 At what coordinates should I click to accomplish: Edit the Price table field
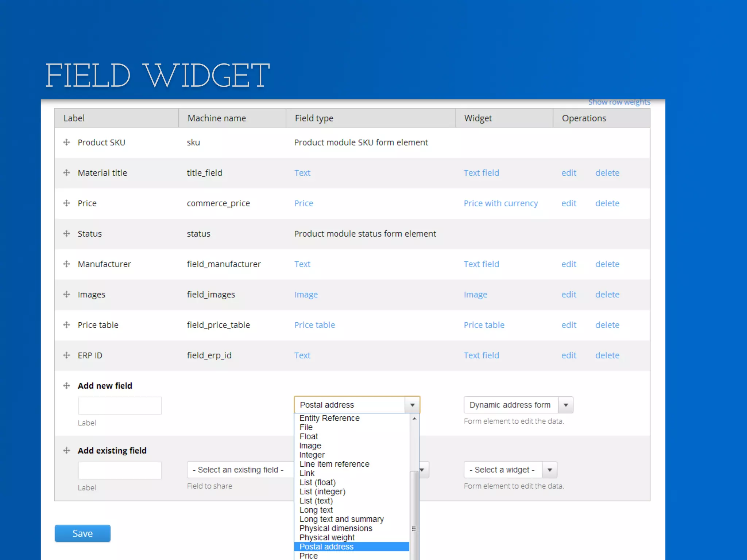tap(569, 325)
